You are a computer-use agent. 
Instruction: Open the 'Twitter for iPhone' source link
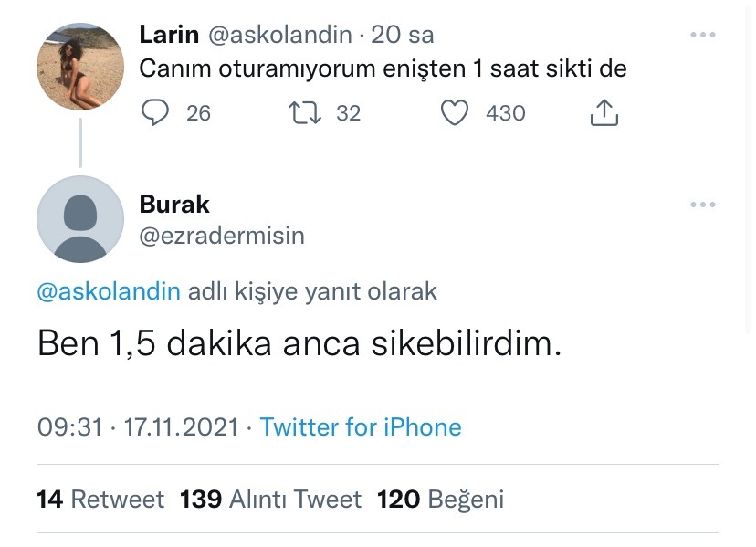361,427
